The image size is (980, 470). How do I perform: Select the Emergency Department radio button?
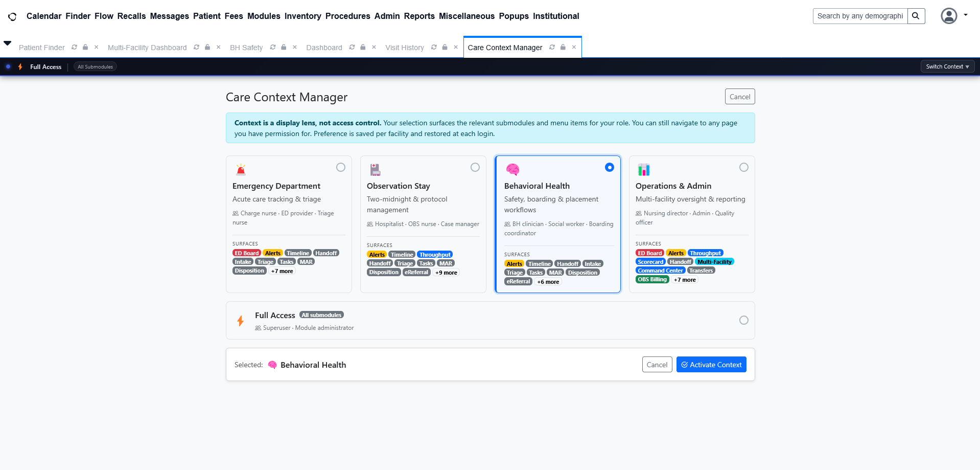click(x=341, y=167)
